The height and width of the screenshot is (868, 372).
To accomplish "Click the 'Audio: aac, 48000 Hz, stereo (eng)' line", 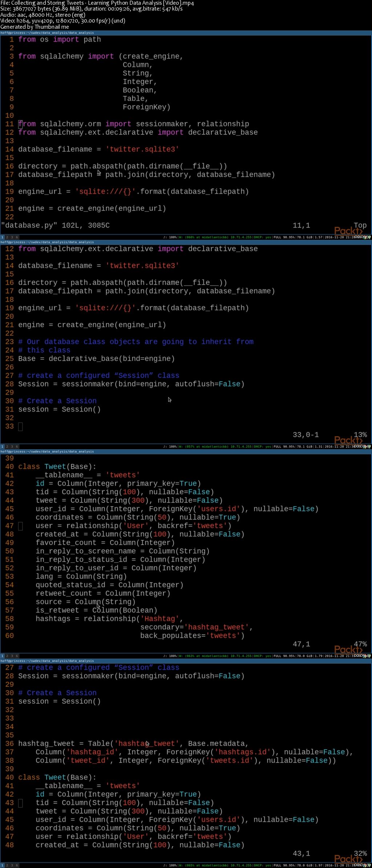I will tap(43, 15).
